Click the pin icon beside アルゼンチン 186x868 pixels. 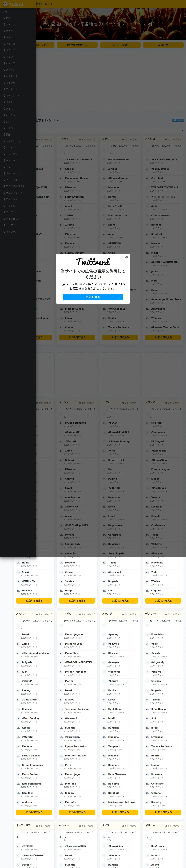pyautogui.click(x=4, y=199)
